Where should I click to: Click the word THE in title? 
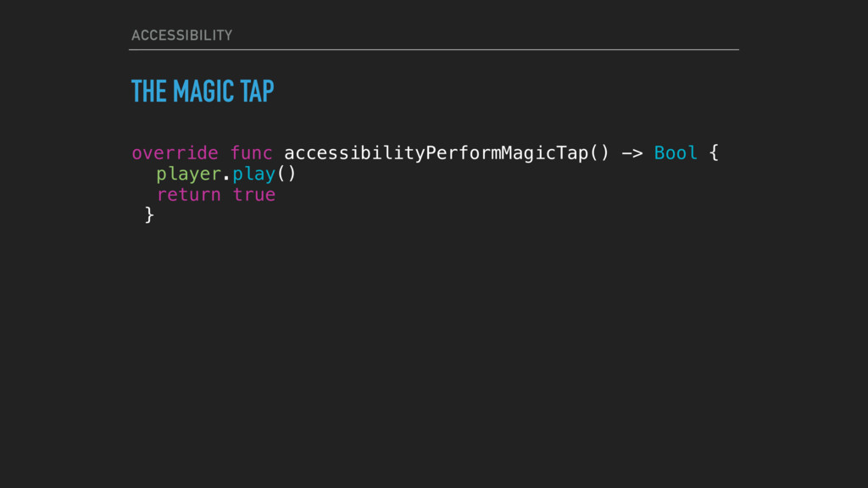[x=149, y=91]
